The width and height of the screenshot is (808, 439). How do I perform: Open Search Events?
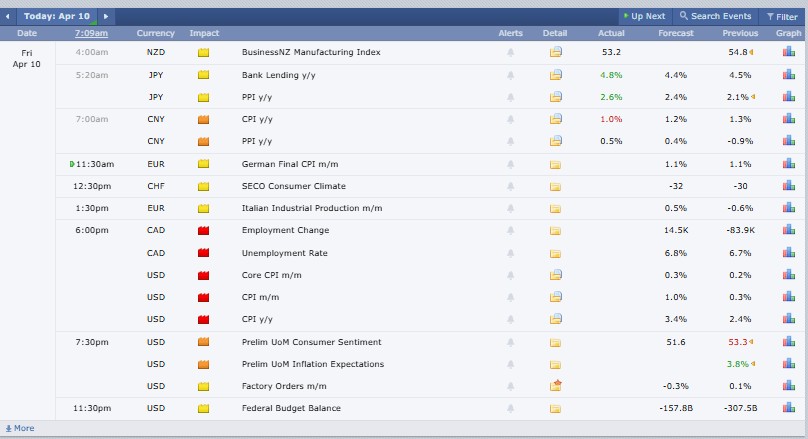[x=715, y=16]
